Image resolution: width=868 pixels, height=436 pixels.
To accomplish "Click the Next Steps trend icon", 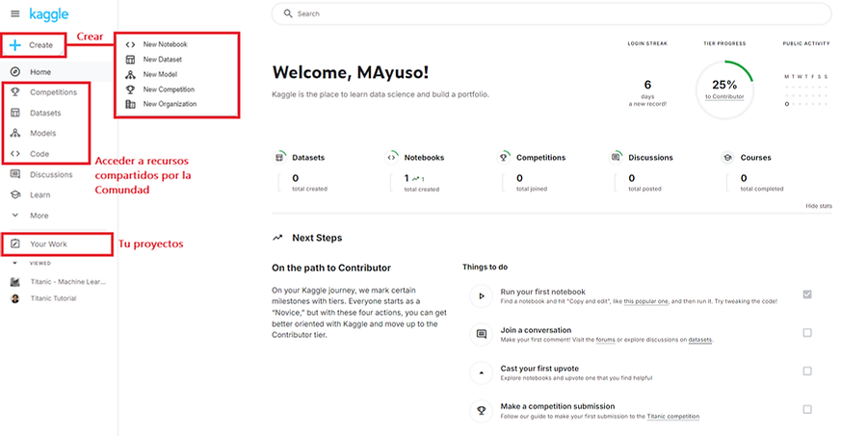I will [x=277, y=238].
